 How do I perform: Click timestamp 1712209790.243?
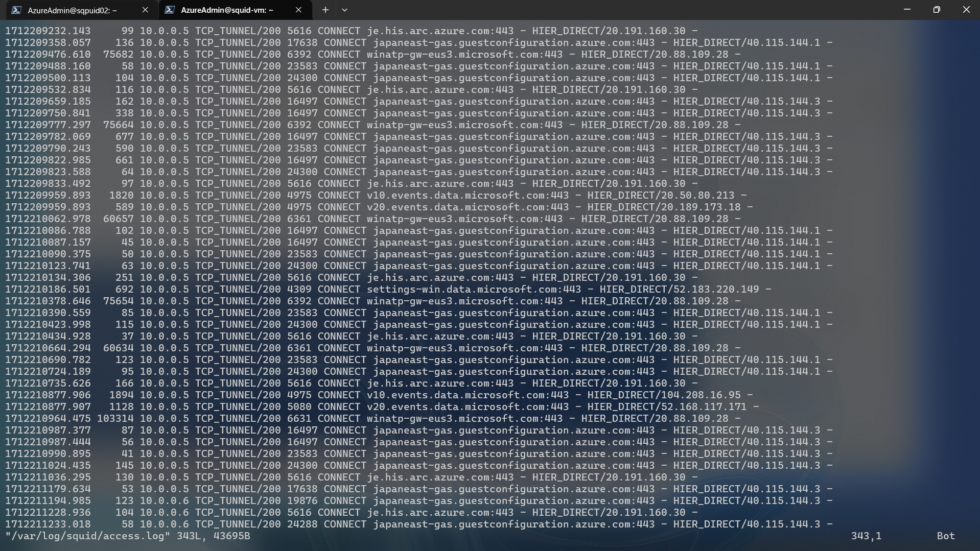point(48,149)
